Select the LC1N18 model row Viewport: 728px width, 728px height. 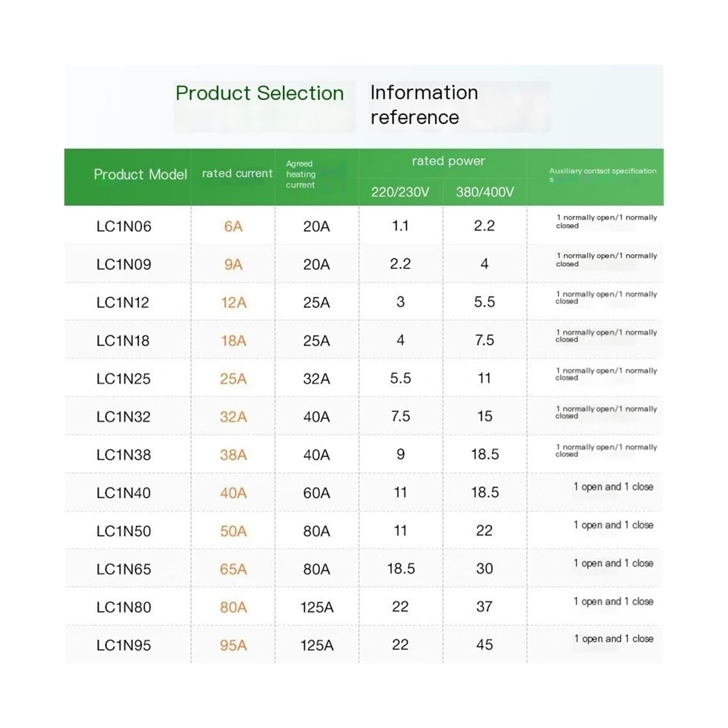[x=364, y=340]
